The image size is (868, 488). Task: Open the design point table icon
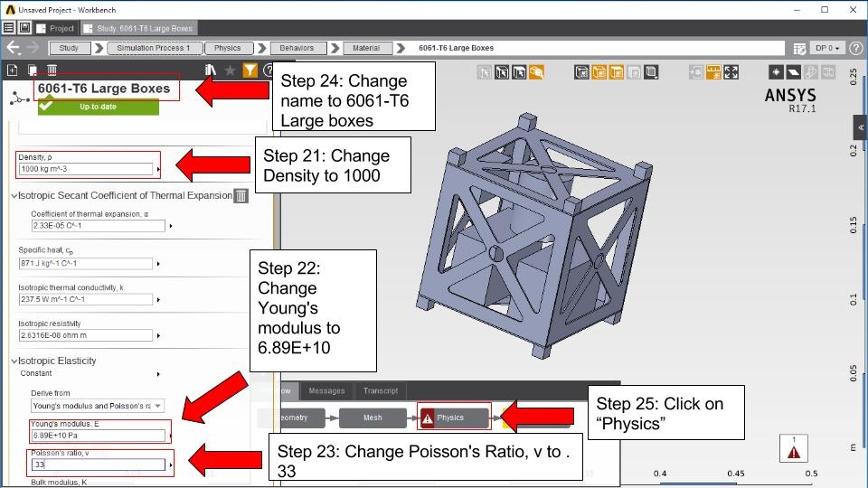point(799,49)
